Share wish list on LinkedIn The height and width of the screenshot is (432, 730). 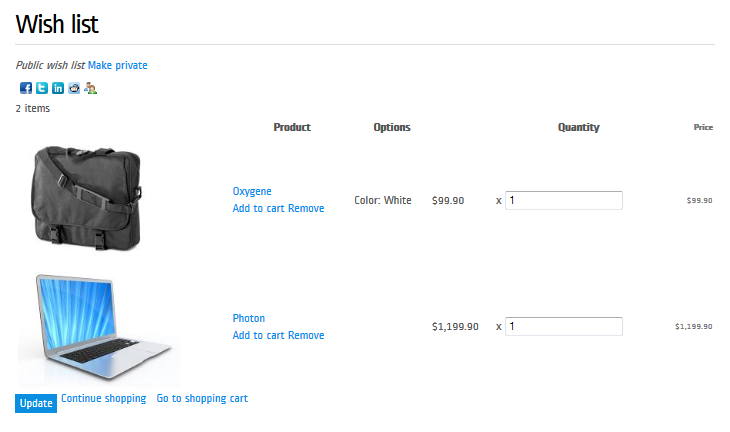pyautogui.click(x=58, y=88)
